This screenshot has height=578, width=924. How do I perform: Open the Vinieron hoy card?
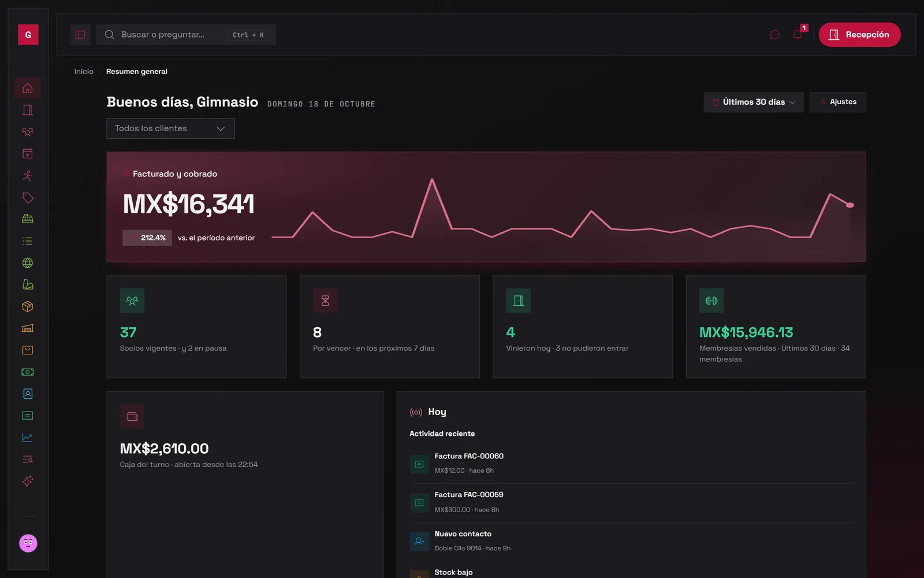click(x=583, y=327)
